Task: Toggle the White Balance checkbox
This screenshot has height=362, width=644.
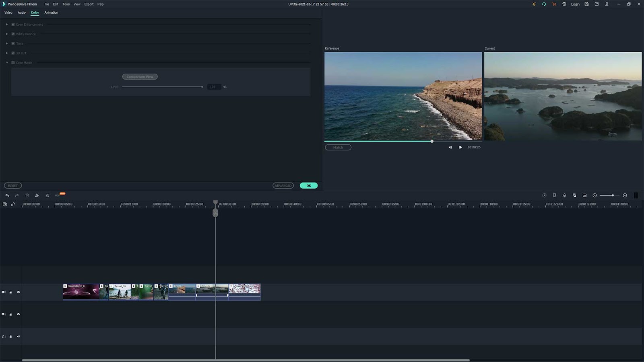Action: tap(13, 34)
